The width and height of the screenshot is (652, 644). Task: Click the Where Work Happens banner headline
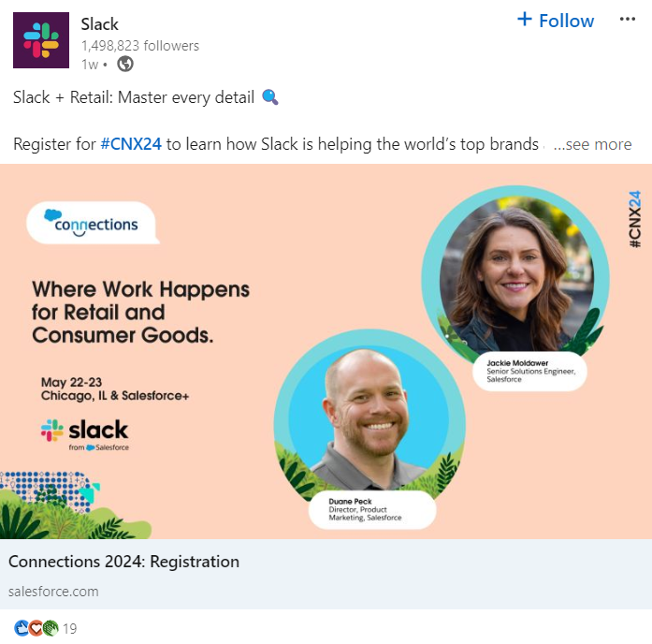point(140,312)
